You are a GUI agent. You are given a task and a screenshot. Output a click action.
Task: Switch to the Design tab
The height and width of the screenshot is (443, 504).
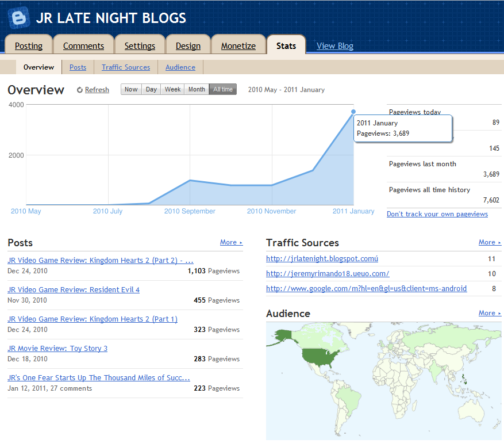tap(188, 45)
